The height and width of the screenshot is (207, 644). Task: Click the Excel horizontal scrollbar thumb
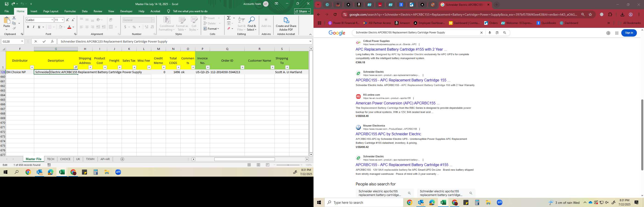pyautogui.click(x=244, y=159)
